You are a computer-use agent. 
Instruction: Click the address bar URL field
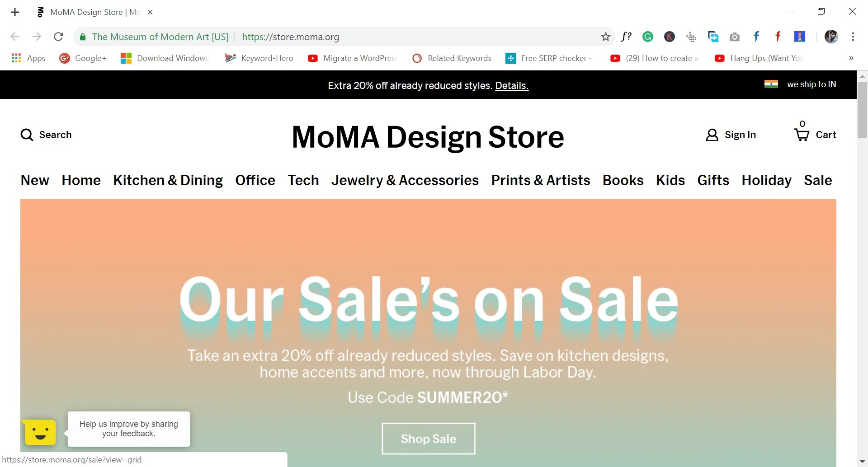point(362,37)
